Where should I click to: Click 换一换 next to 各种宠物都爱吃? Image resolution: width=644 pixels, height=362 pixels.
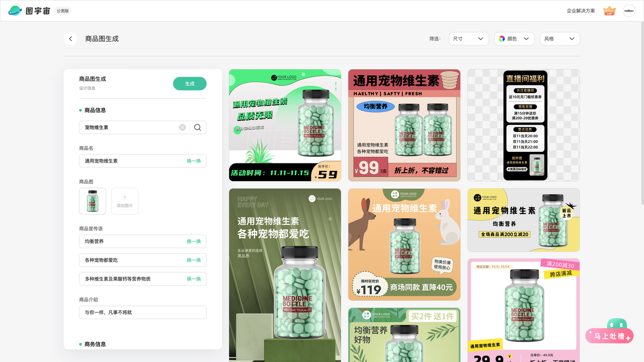194,260
